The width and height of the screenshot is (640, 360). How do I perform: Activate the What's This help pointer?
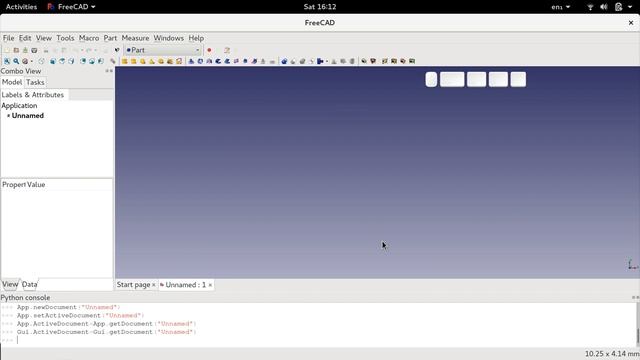point(117,50)
